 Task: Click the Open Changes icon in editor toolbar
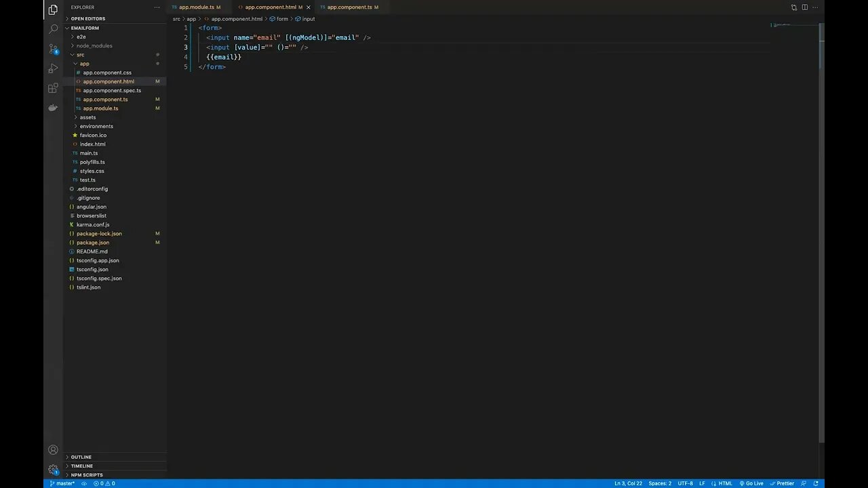point(793,7)
